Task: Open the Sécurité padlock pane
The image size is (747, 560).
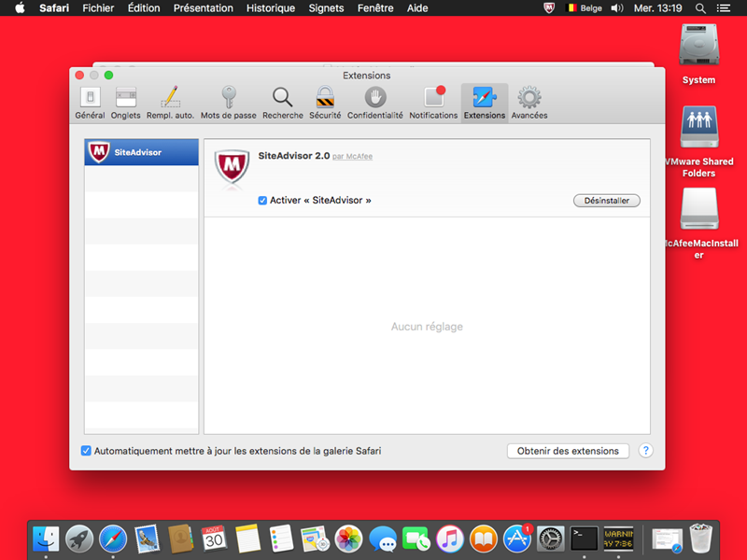Action: point(325,103)
